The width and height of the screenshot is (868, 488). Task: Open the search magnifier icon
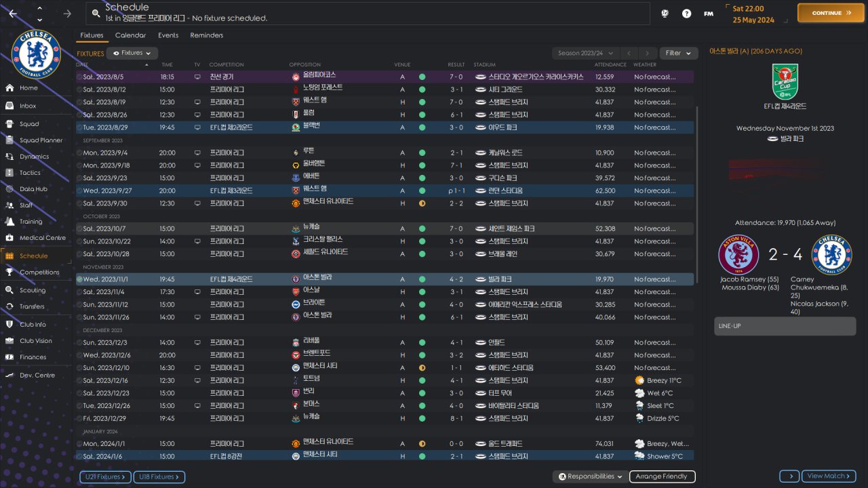(96, 14)
